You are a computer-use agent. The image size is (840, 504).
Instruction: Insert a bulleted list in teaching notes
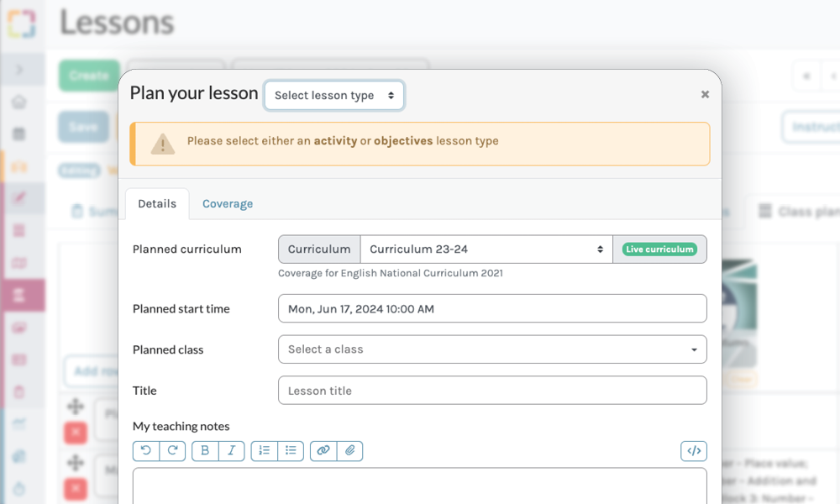291,451
